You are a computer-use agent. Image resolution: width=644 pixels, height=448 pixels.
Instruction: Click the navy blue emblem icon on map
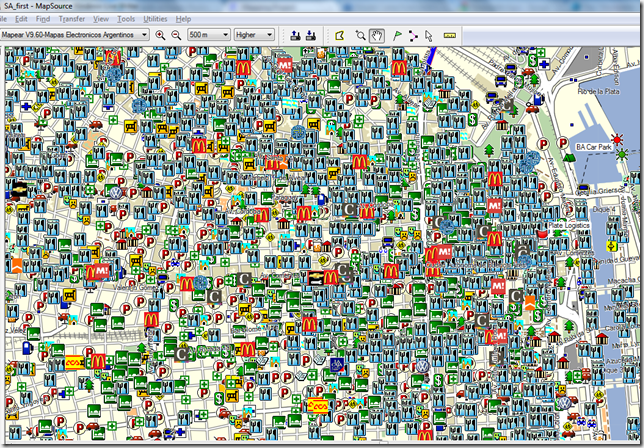pyautogui.click(x=337, y=365)
